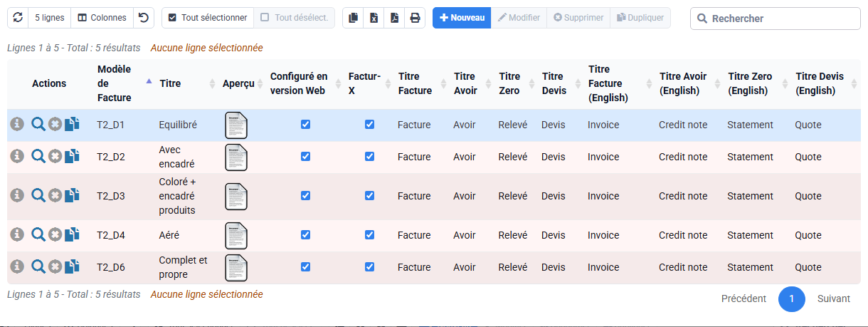Open info icon for T2_D4 row
Image resolution: width=868 pixels, height=327 pixels.
tap(18, 235)
